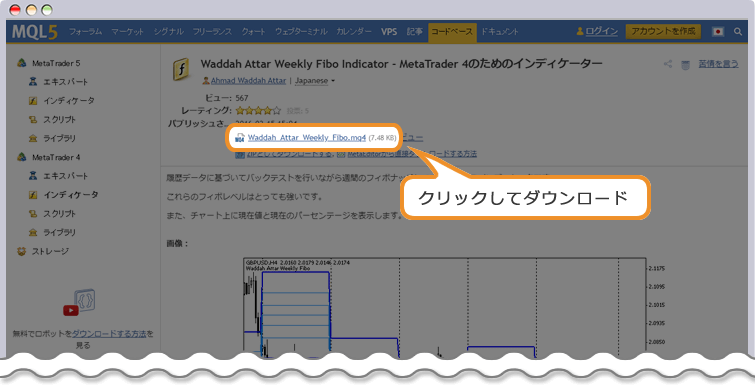This screenshot has width=755, height=385.
Task: Download Waddah_Attar_Weekly_Fibo.mq4 file link
Action: [307, 138]
